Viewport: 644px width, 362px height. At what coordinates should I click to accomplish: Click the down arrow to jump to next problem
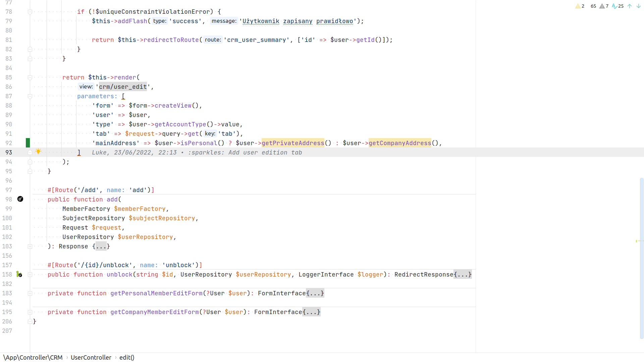[x=638, y=6]
